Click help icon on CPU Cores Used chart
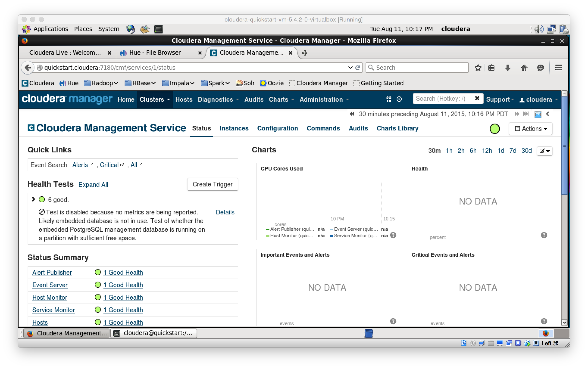 click(x=393, y=235)
